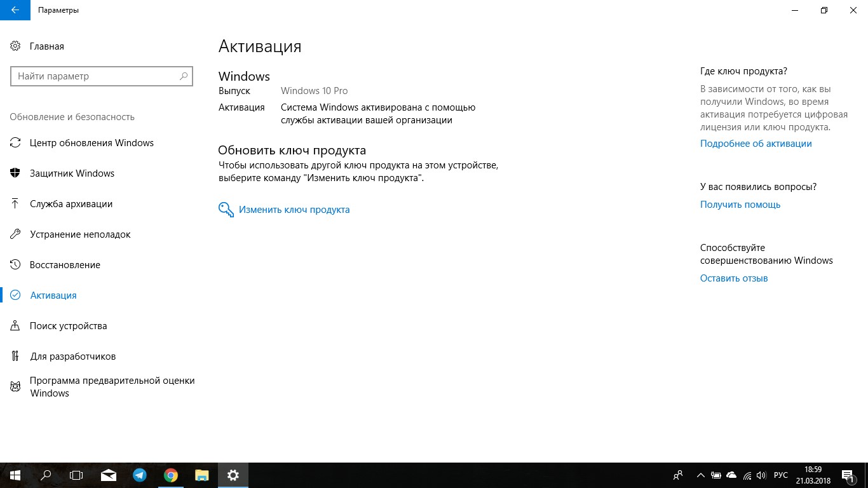The height and width of the screenshot is (488, 868).
Task: Click Получить помощь link
Action: click(x=740, y=205)
